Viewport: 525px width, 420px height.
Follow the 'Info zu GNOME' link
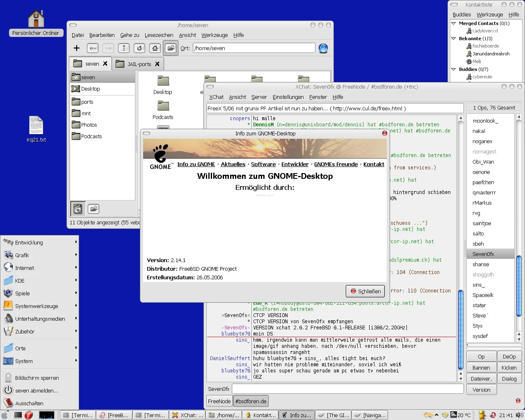coord(196,164)
